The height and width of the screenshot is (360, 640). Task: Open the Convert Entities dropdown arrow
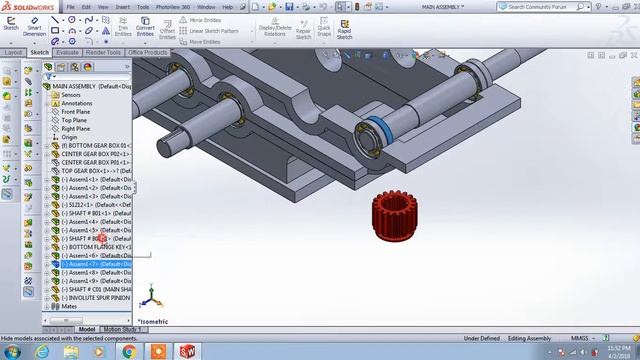pos(145,42)
